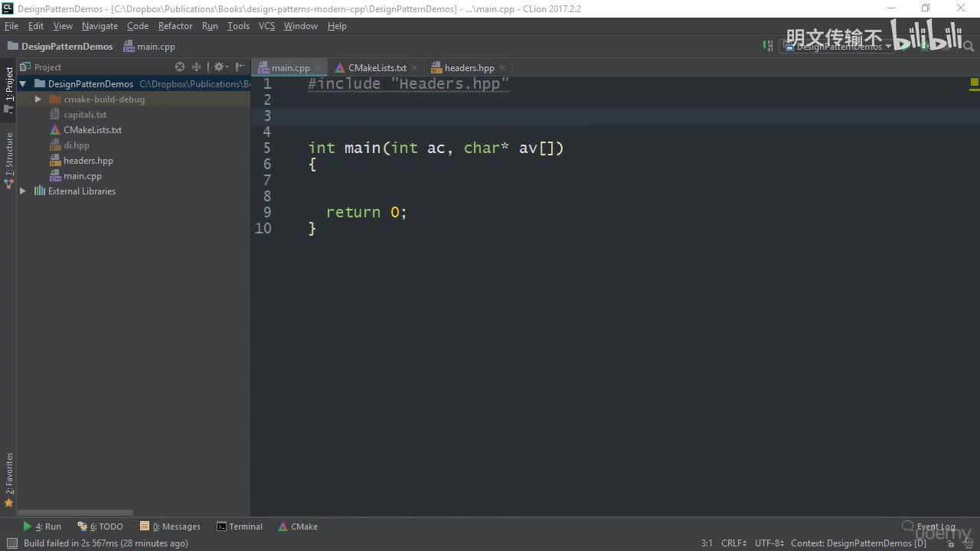Open the Terminal tool window
The height and width of the screenshot is (551, 980).
tap(240, 527)
